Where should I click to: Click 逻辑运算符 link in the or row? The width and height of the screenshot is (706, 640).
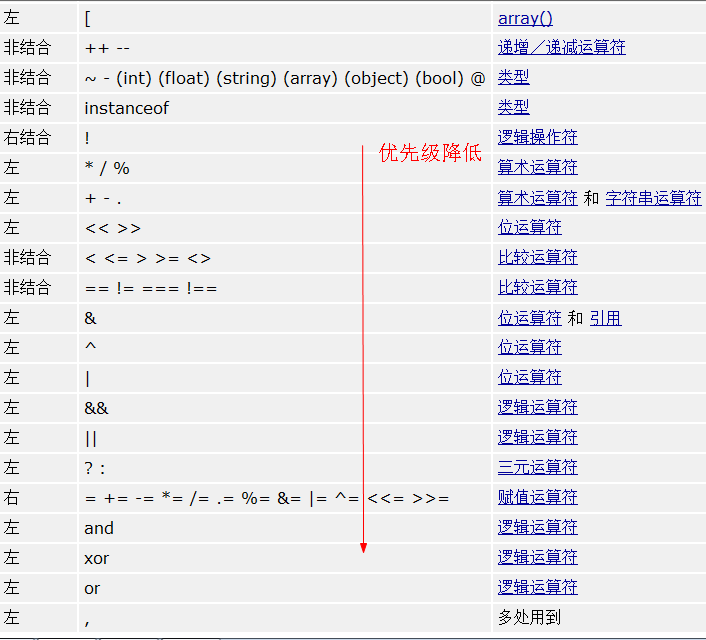(538, 587)
